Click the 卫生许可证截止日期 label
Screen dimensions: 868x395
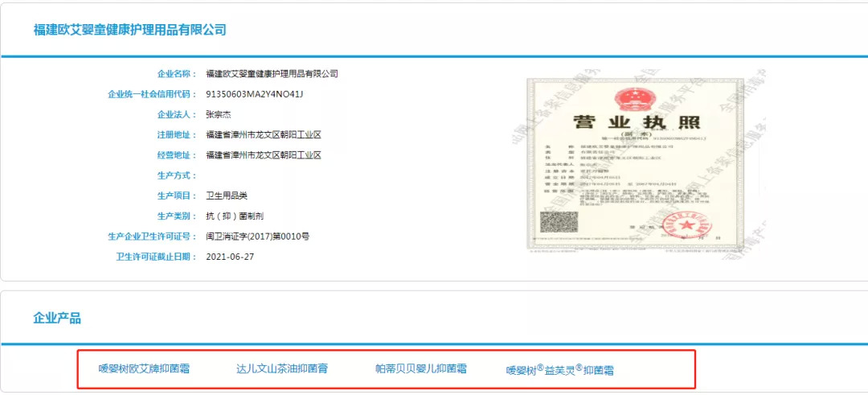(156, 257)
